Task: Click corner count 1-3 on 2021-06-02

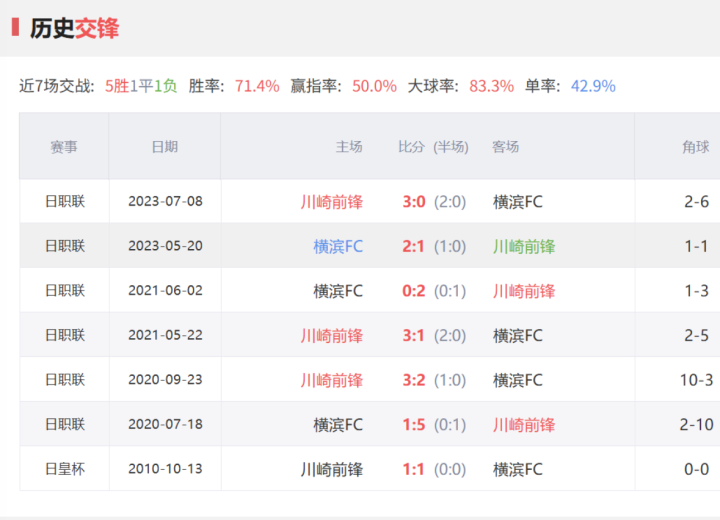Action: point(696,291)
